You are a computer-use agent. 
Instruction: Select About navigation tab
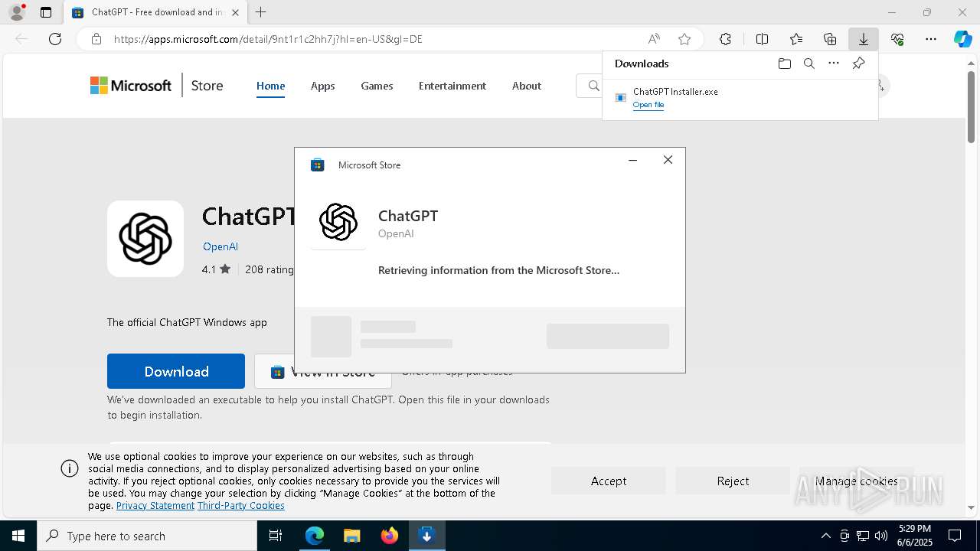pyautogui.click(x=527, y=86)
